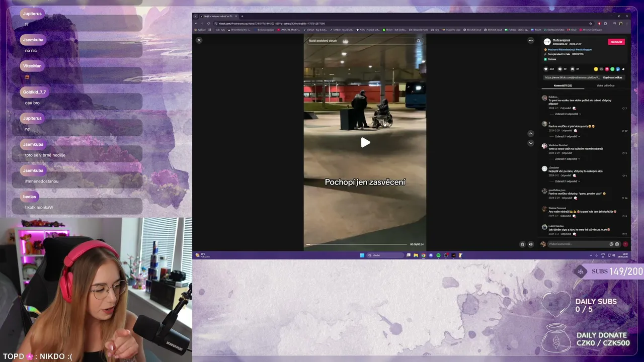Open a new browser tab with the plus button
Viewport: 644px width, 362px height.
tap(242, 16)
